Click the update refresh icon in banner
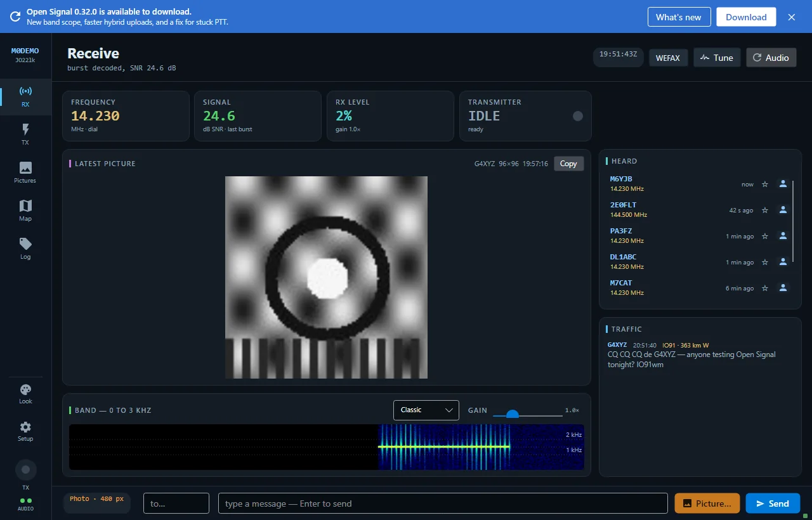The height and width of the screenshot is (520, 812). pyautogui.click(x=15, y=16)
